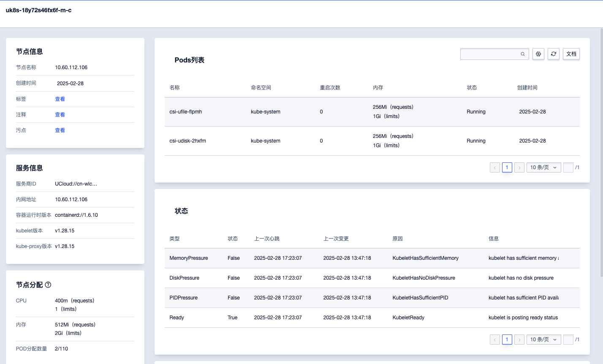Click the previous page arrow under the status table
Screen dimensions: 603x364
[x=494, y=340]
